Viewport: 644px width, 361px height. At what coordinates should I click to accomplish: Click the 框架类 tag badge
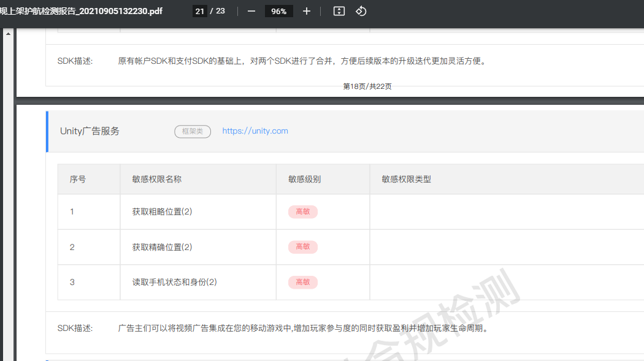coord(193,131)
